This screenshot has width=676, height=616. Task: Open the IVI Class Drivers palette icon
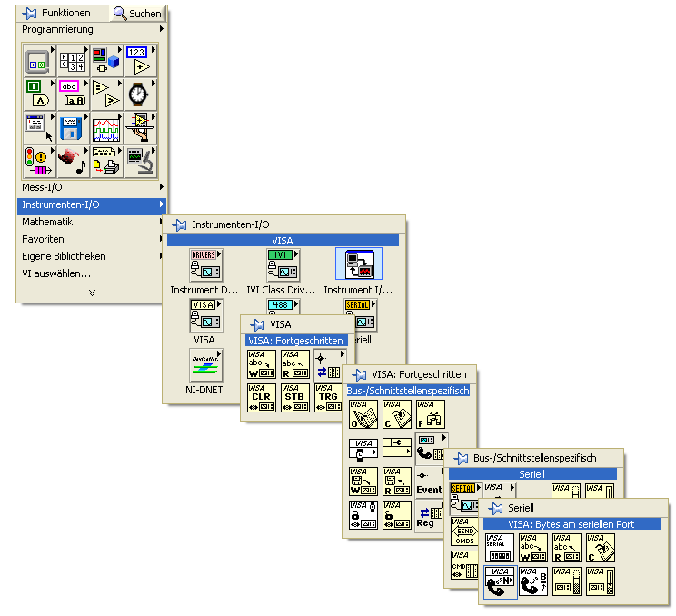pyautogui.click(x=283, y=265)
